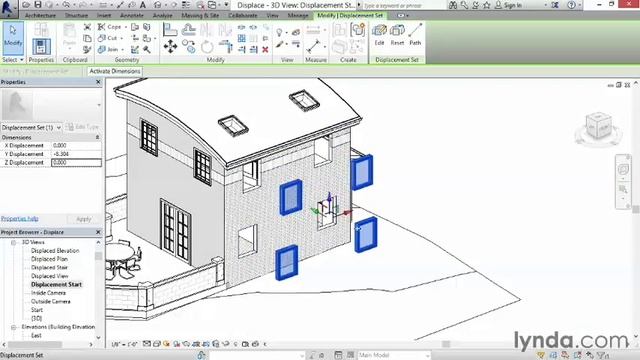Select the Modify arrow tool
The width and height of the screenshot is (640, 360).
point(13,38)
